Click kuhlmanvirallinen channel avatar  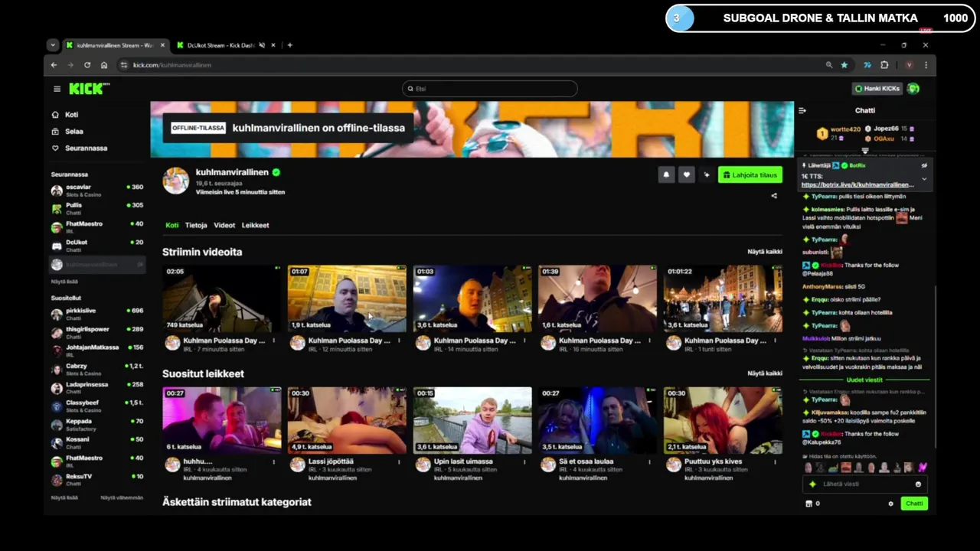pyautogui.click(x=175, y=181)
